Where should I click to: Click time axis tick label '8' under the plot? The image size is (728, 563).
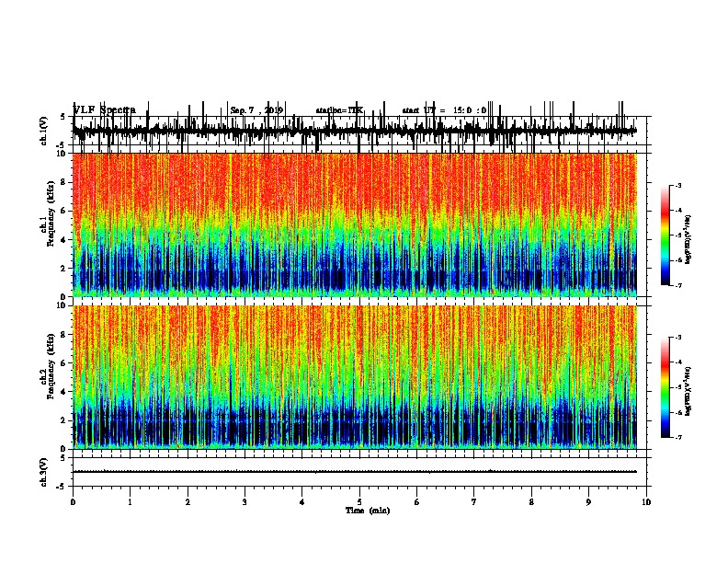(531, 502)
